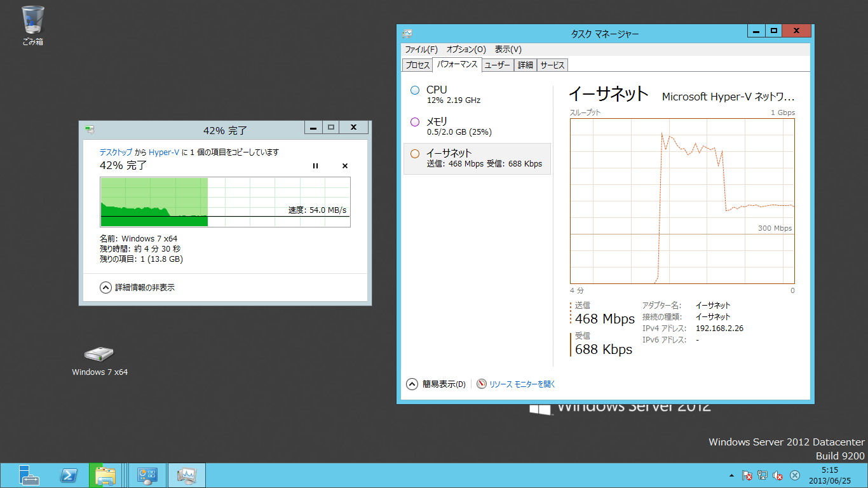Click the Resource Monitor gauge icon

(482, 384)
